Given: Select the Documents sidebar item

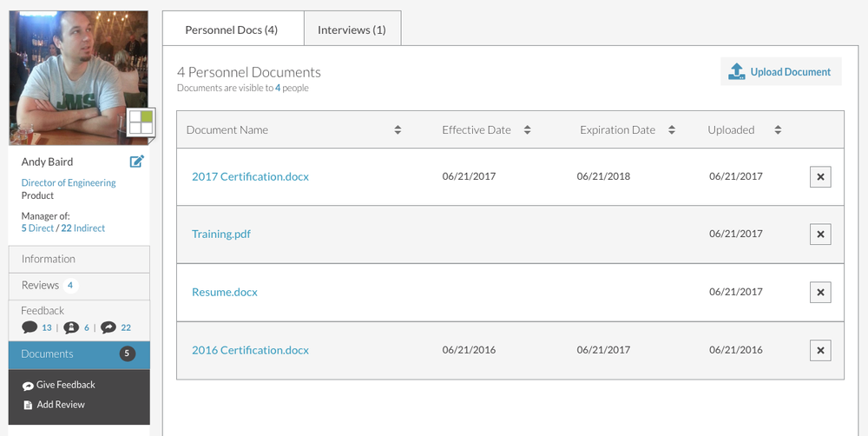Looking at the screenshot, I should click(79, 354).
